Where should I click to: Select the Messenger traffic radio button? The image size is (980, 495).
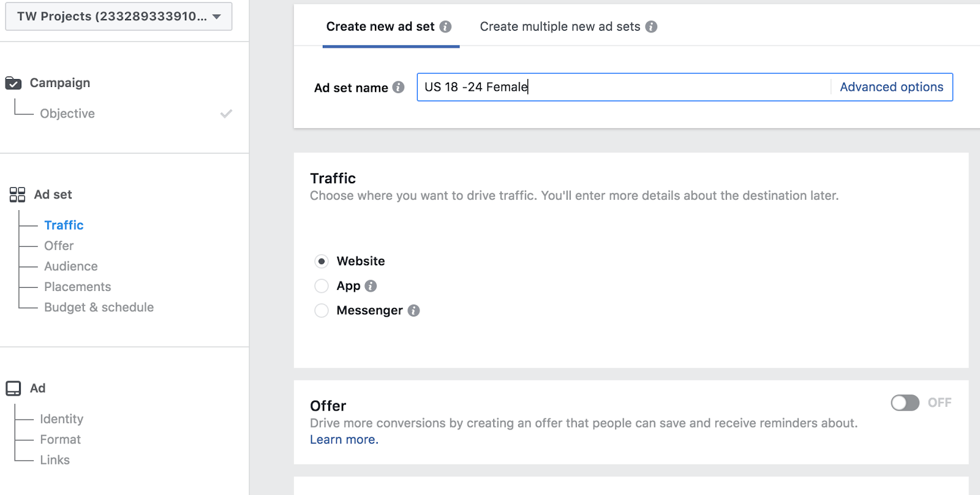[322, 311]
